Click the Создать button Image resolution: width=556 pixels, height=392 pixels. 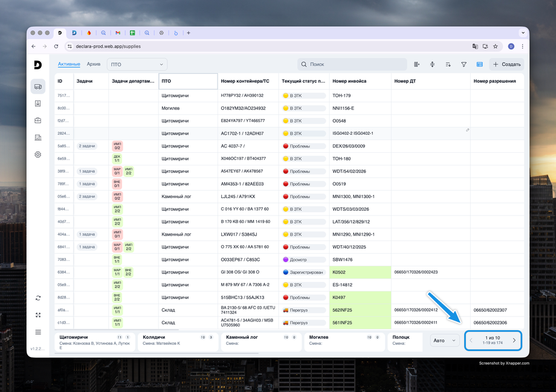(x=506, y=65)
